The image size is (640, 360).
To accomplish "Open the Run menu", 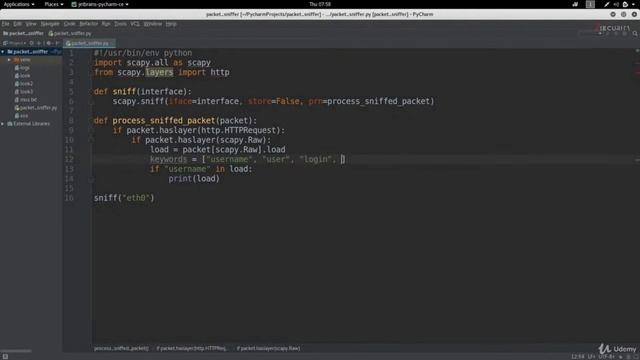I will [x=106, y=24].
